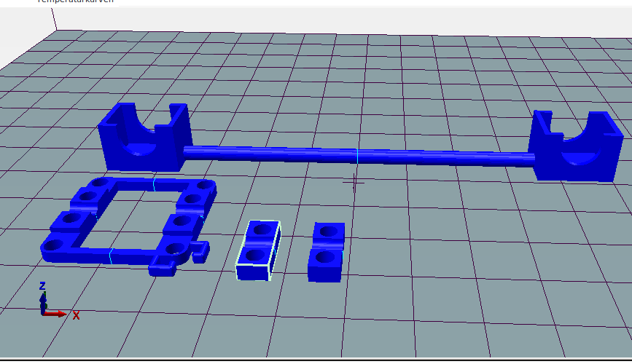Select the unhighlighted two-hole clamp block
This screenshot has width=632, height=364.
(x=326, y=253)
